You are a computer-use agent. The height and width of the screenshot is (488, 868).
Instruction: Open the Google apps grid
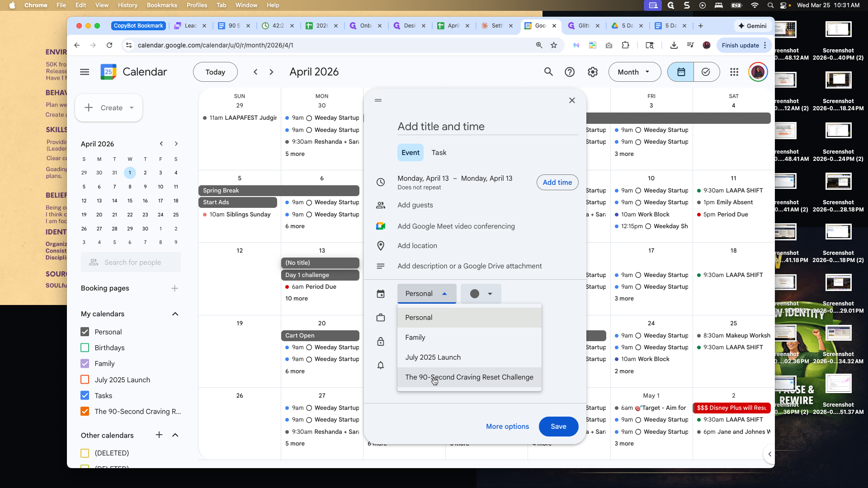[734, 72]
